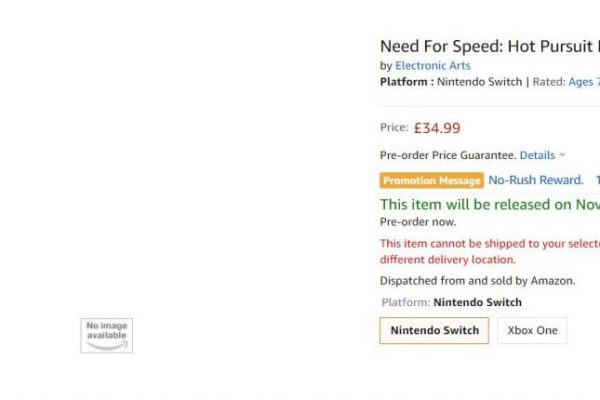Click the Need For Speed product title

click(490, 46)
